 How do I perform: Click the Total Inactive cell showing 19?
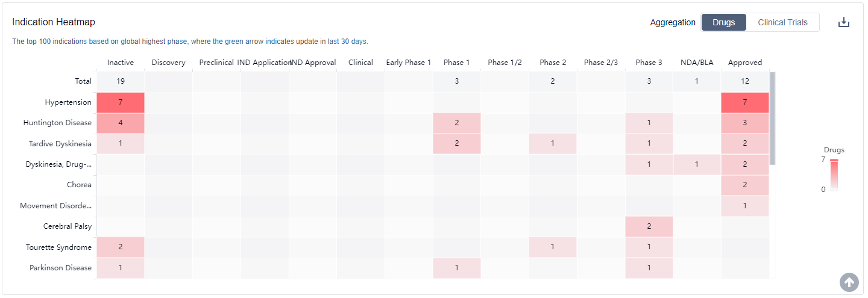pos(121,81)
